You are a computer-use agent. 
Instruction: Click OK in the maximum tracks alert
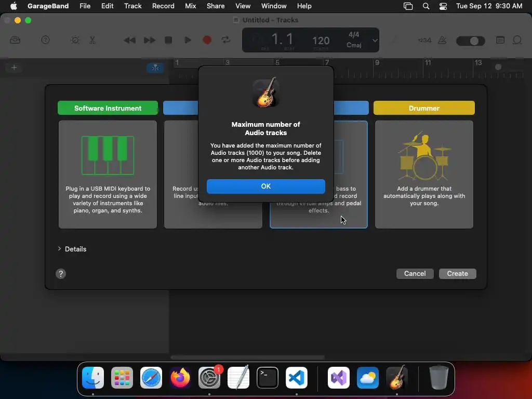pos(265,187)
